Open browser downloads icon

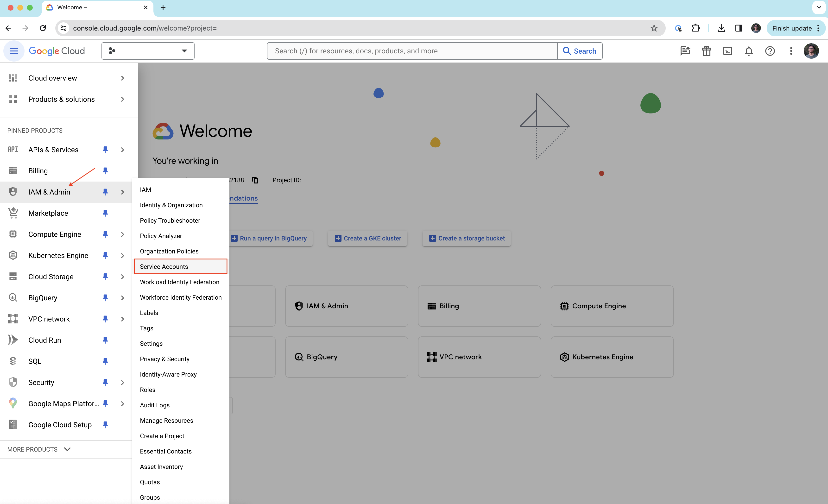pos(721,28)
